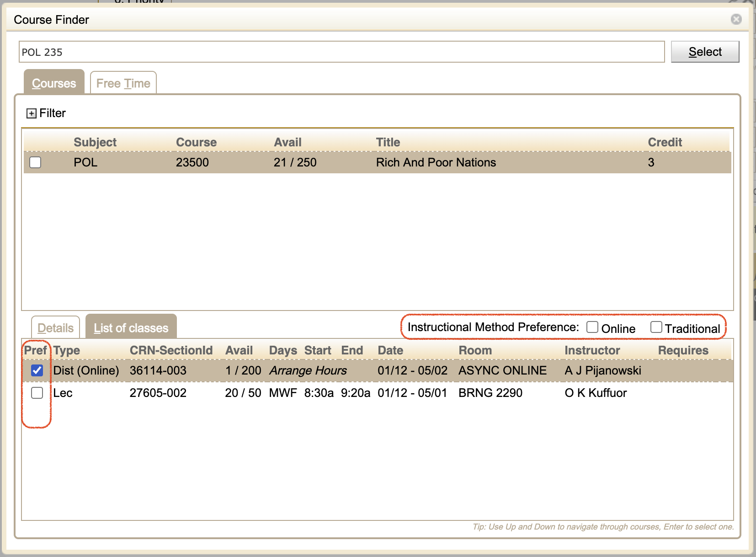Collapse the Course Finder via the X icon
Screen dimensions: 756x557
736,20
